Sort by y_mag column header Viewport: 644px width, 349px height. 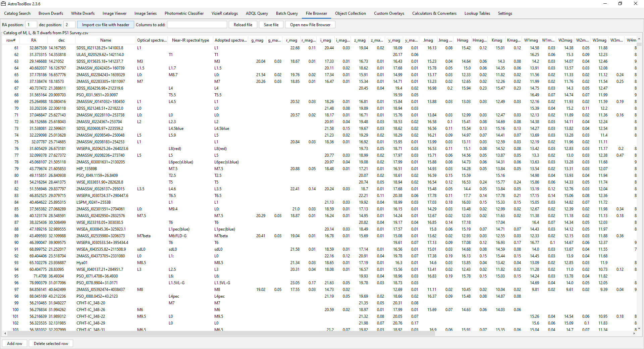(394, 40)
